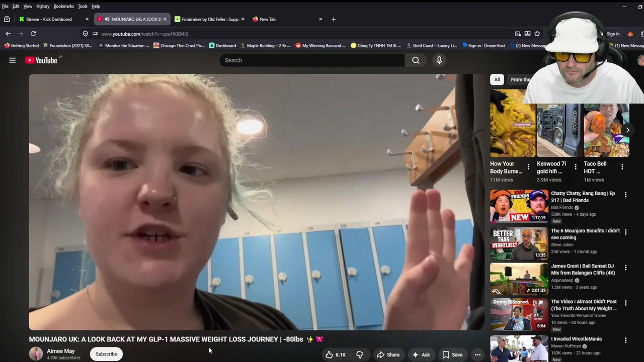The width and height of the screenshot is (644, 362).
Task: Open the browser tab list sidebar icon
Action: point(7,19)
